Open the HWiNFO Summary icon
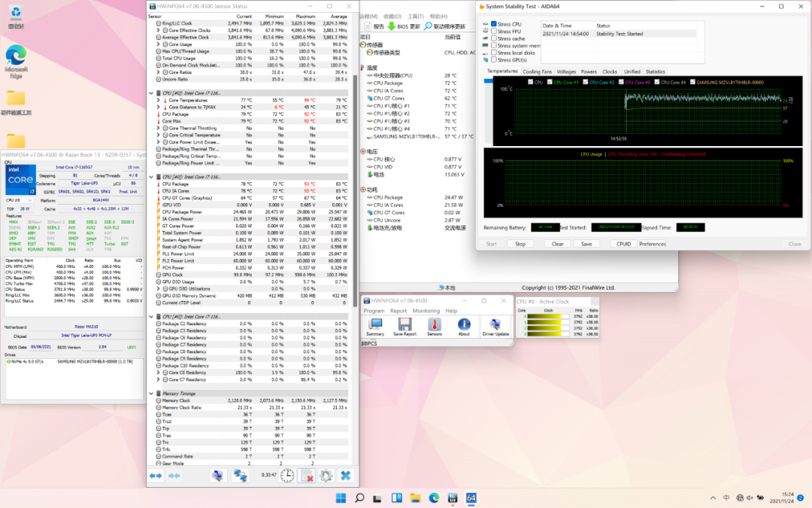The height and width of the screenshot is (508, 812). tap(374, 325)
